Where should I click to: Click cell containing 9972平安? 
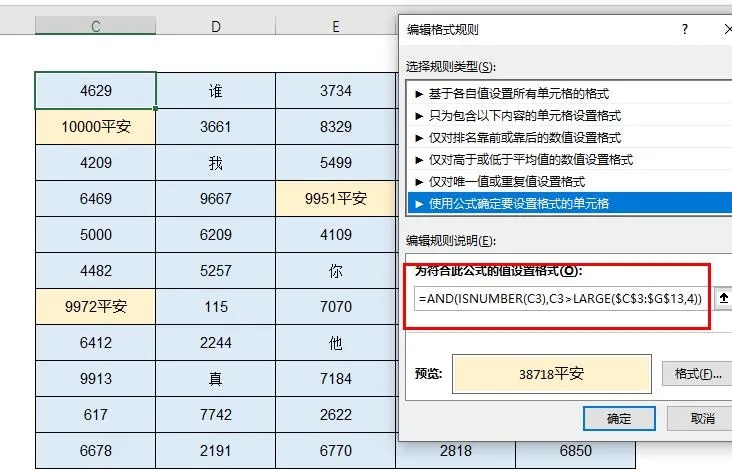point(96,306)
